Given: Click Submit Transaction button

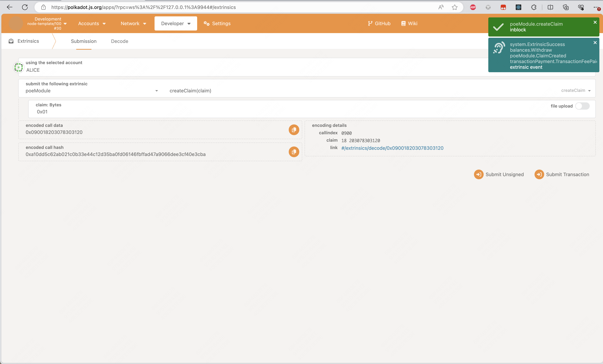Looking at the screenshot, I should (x=562, y=174).
